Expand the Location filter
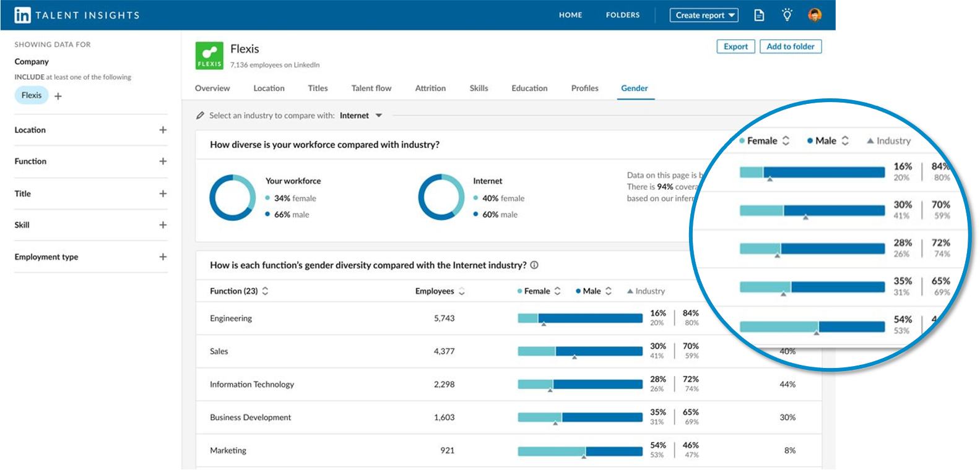This screenshot has width=980, height=470. [163, 130]
